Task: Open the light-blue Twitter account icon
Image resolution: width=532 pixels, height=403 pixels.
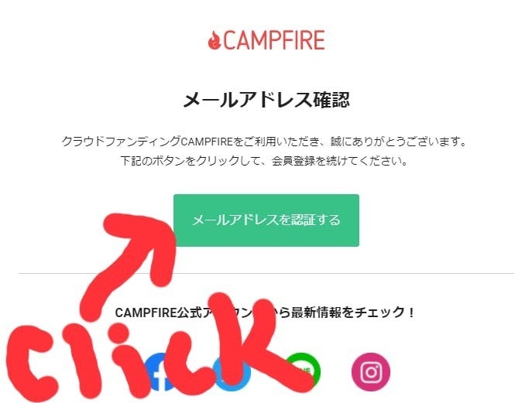Action: coord(232,372)
